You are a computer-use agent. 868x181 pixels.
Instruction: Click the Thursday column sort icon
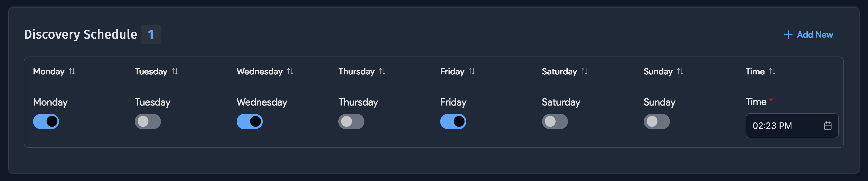tap(382, 72)
